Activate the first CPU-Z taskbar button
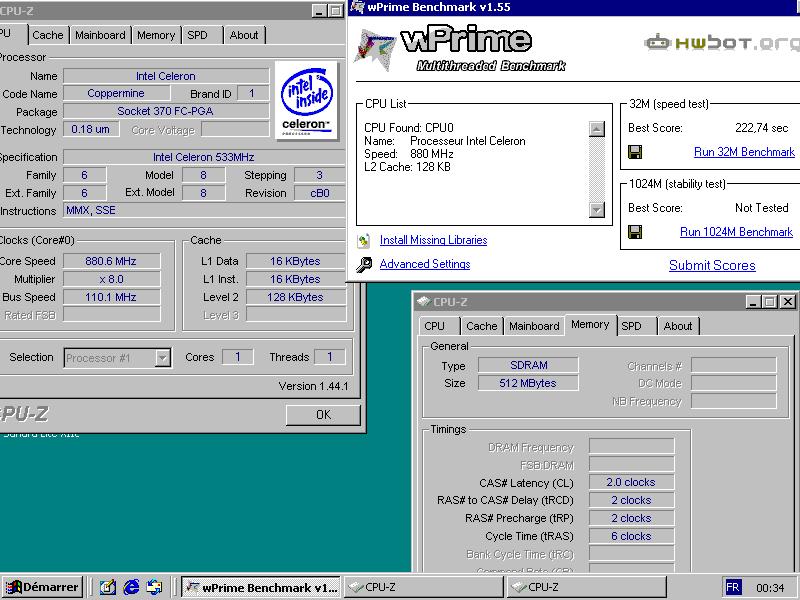800x600 pixels. click(x=424, y=587)
